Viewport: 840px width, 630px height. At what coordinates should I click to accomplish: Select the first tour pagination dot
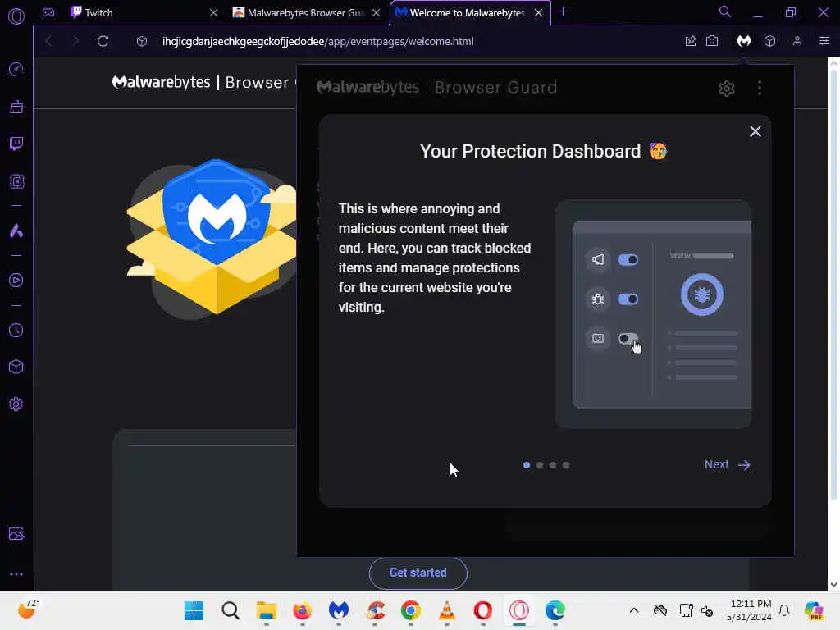[x=527, y=465]
